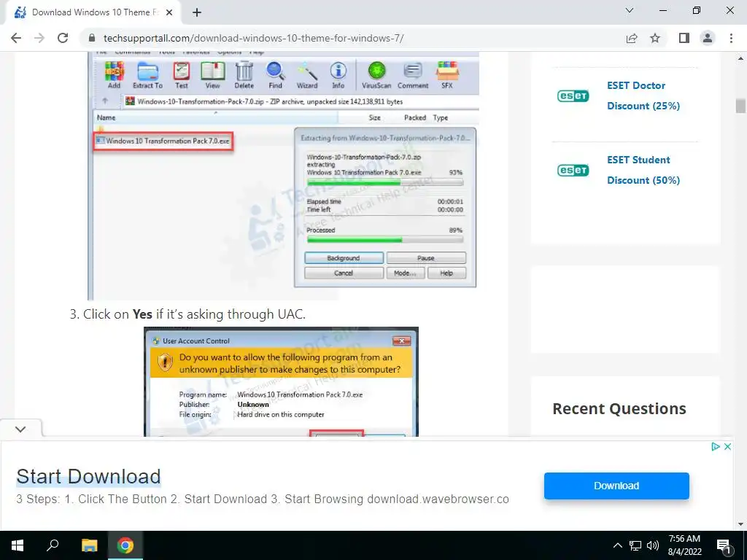This screenshot has height=560, width=747.
Task: Click blue Download ad button
Action: click(616, 486)
